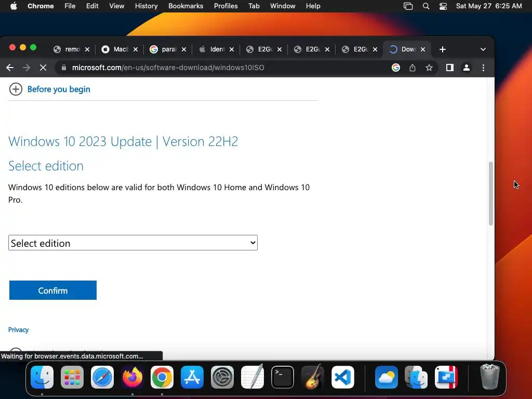Image resolution: width=532 pixels, height=399 pixels.
Task: Close the 'paral' Google tab
Action: (x=183, y=49)
